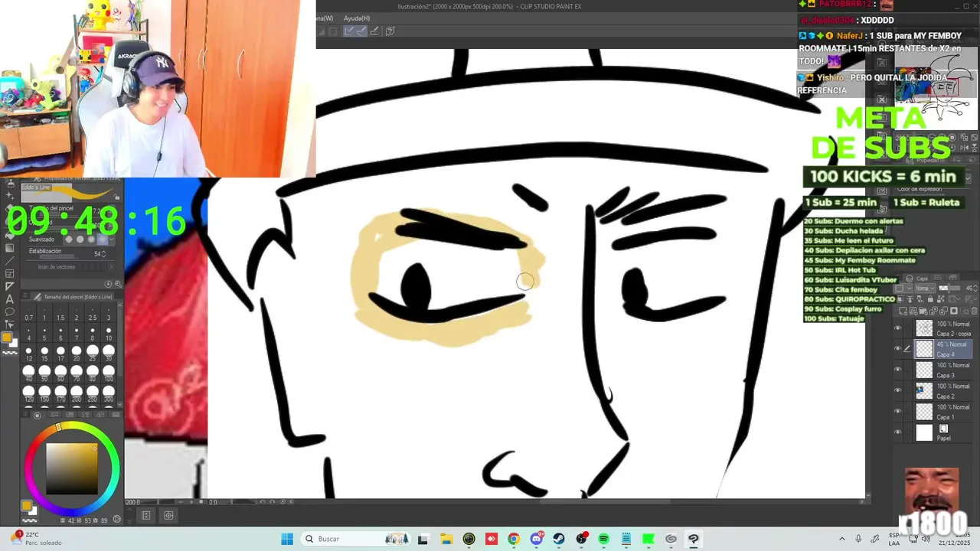Select brush size 100

pyautogui.click(x=109, y=374)
